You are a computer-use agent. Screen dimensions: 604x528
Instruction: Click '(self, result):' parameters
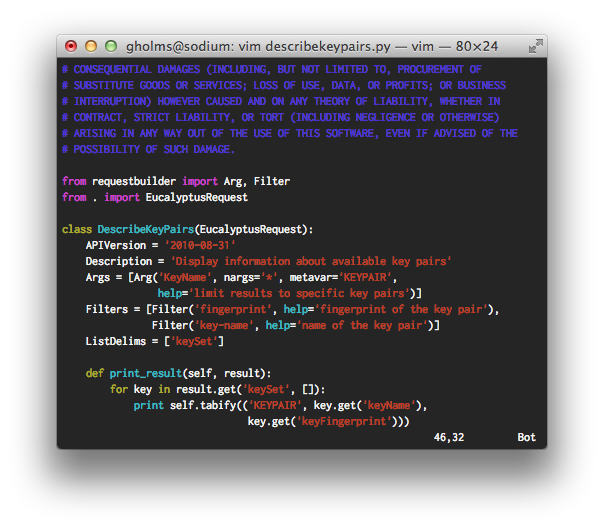click(227, 374)
